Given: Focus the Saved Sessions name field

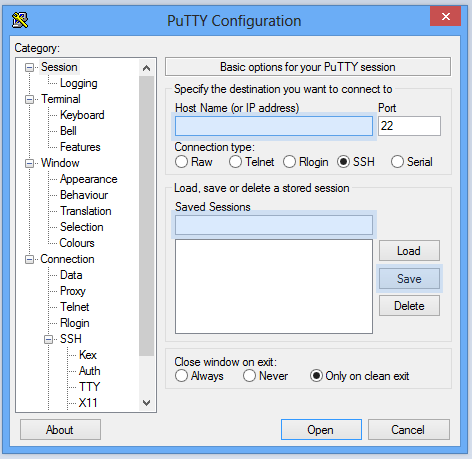Looking at the screenshot, I should coord(274,225).
